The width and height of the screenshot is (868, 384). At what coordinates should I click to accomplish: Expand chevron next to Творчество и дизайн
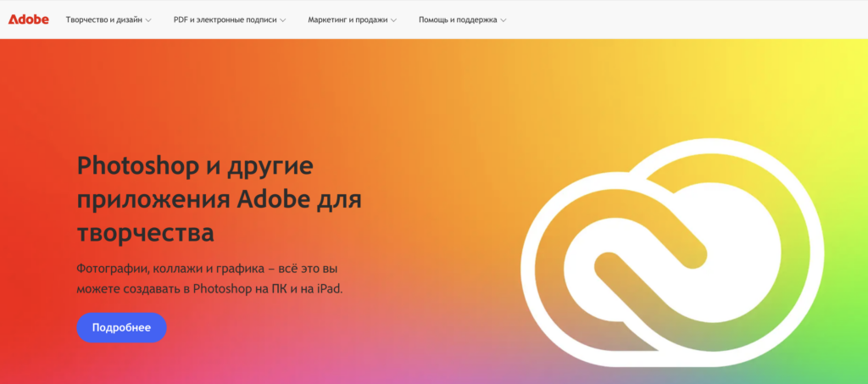(147, 20)
